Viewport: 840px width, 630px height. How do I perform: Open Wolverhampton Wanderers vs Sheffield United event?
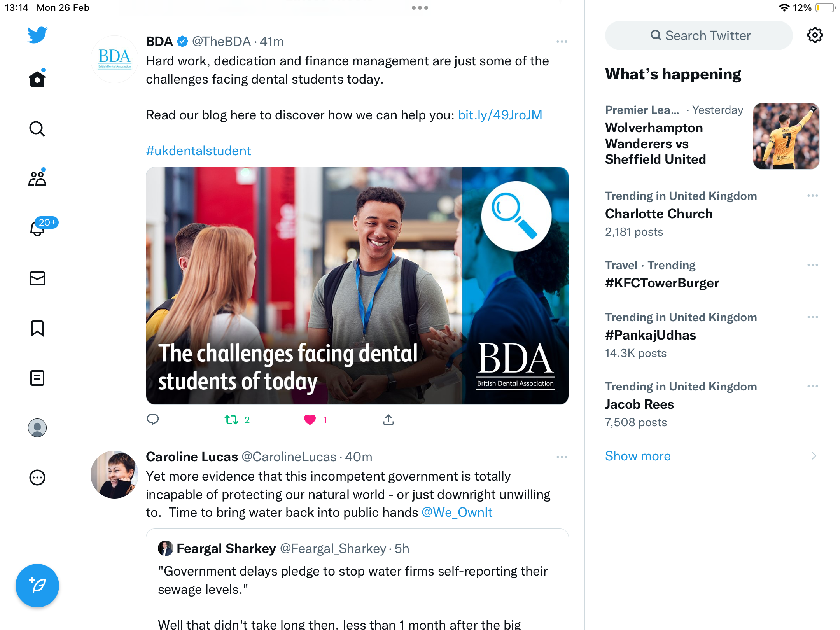tap(656, 143)
